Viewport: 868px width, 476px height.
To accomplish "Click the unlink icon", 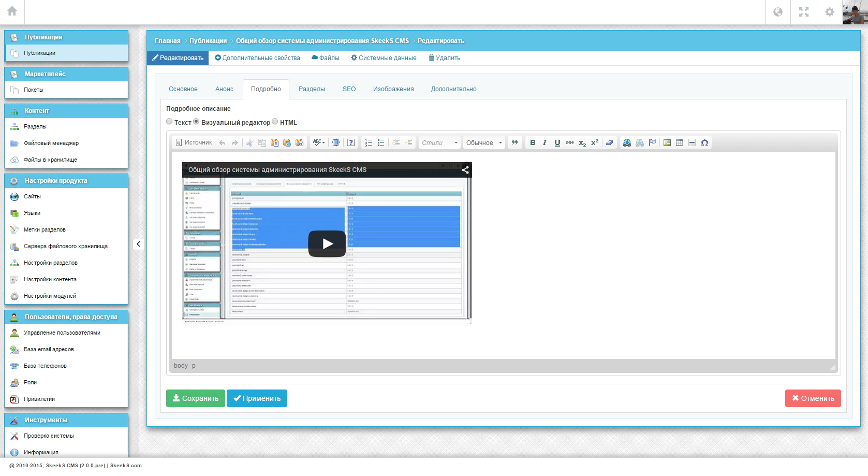I will tap(640, 142).
